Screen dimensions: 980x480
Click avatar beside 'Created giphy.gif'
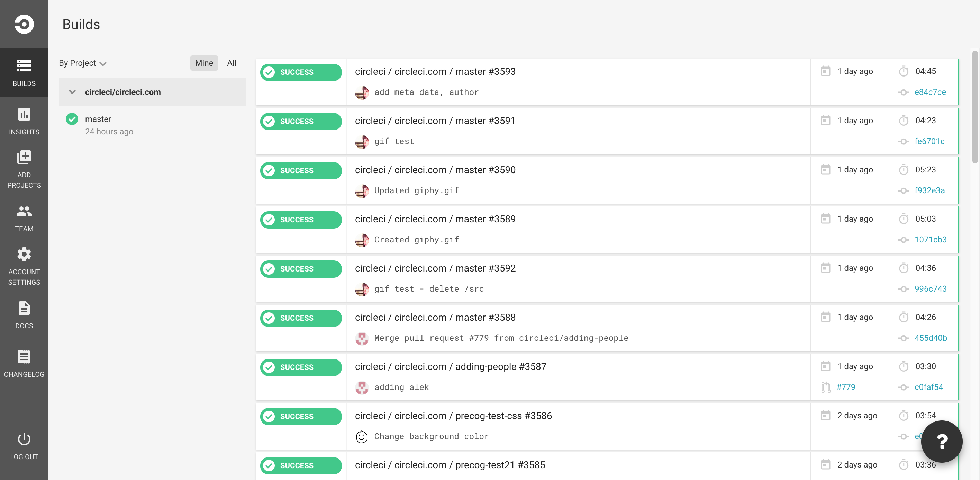pyautogui.click(x=361, y=240)
